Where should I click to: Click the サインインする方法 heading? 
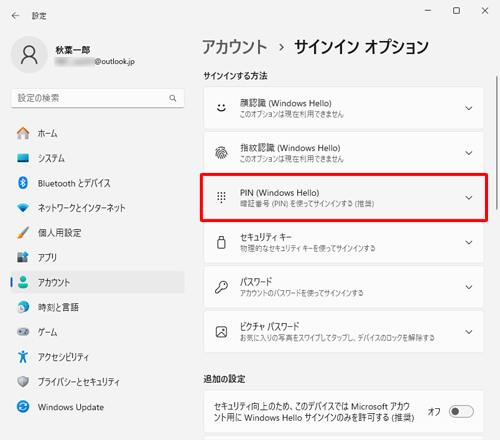coord(235,76)
